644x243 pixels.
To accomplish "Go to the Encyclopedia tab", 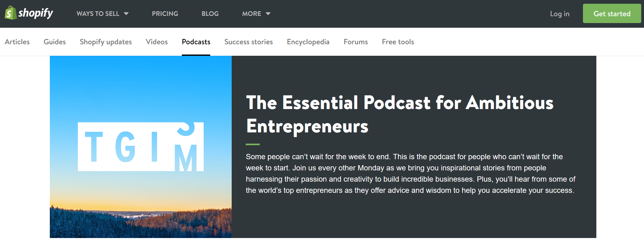I will pos(308,42).
